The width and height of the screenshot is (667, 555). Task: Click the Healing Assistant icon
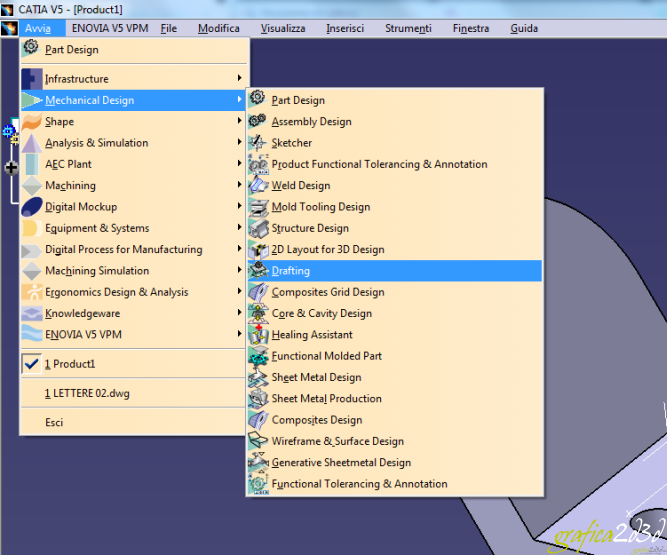(258, 334)
